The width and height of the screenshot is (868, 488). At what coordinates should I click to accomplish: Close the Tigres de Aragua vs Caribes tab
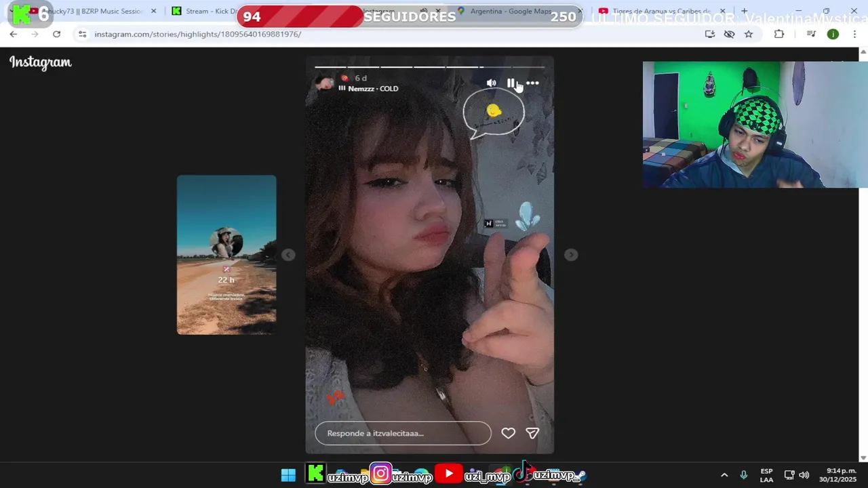coord(722,12)
